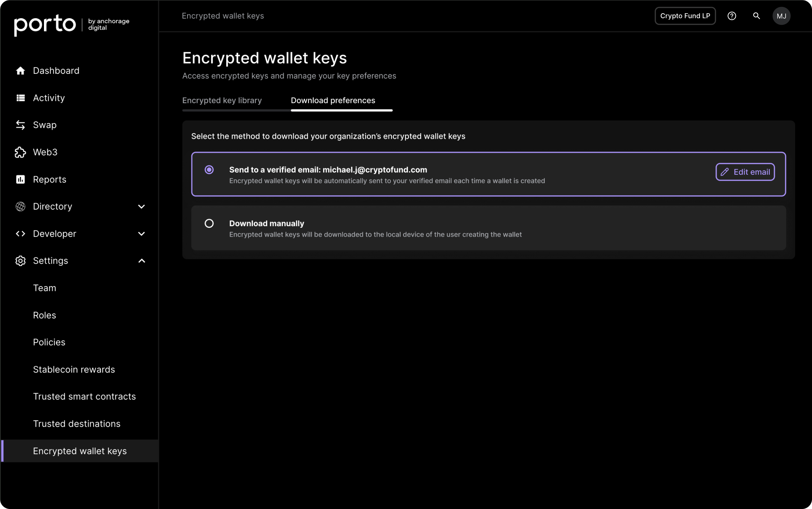Image resolution: width=812 pixels, height=509 pixels.
Task: Open the Crypto Fund LP organization button
Action: [685, 16]
